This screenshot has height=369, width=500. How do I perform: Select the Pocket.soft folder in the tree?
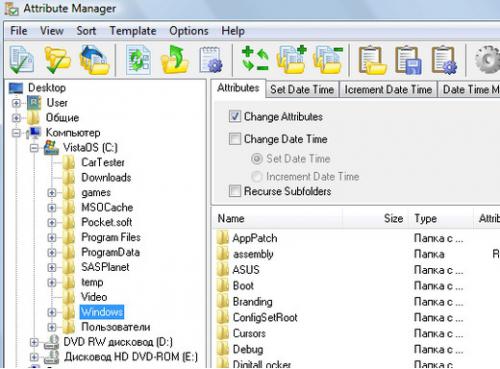[x=107, y=222]
